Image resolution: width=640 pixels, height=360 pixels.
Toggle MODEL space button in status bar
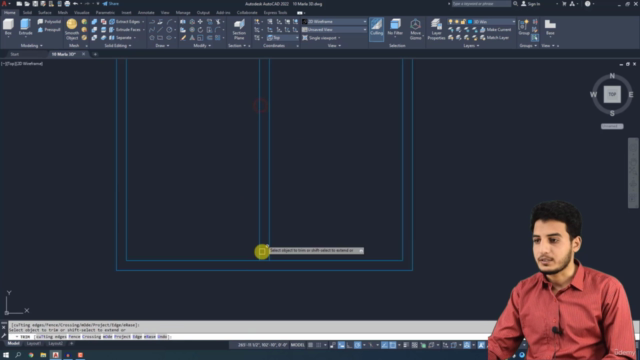coord(298,345)
